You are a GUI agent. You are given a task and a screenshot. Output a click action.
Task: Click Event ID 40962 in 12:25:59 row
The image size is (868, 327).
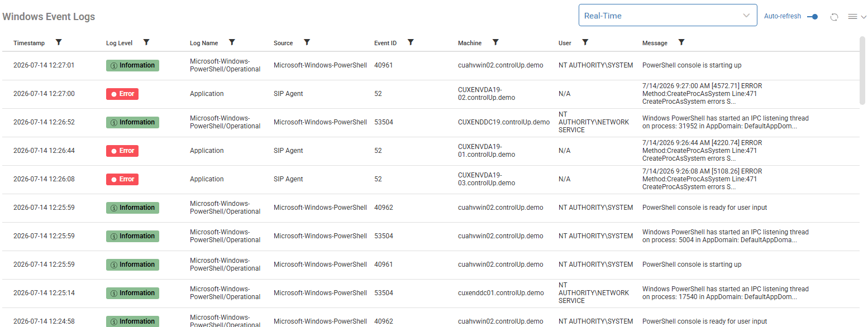click(x=384, y=208)
